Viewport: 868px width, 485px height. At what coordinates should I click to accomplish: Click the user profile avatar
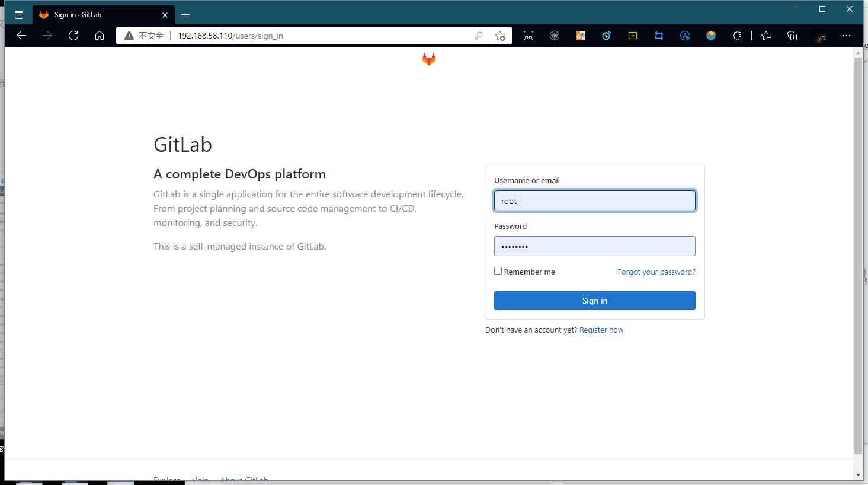(820, 36)
